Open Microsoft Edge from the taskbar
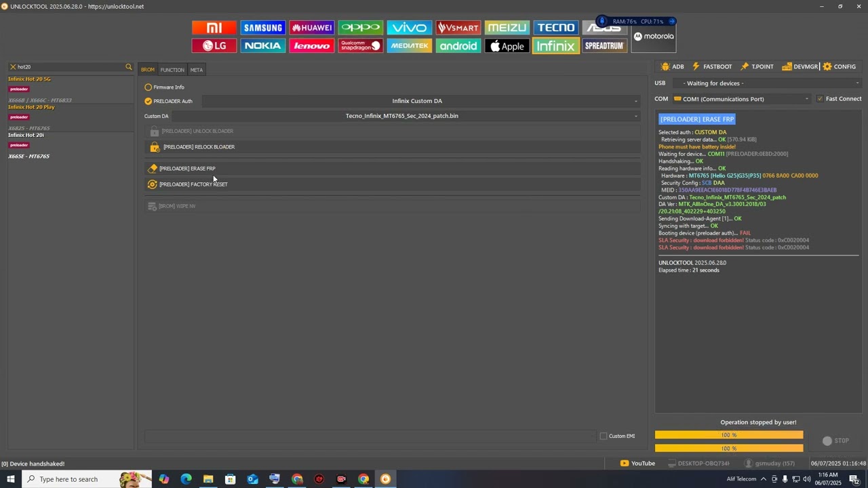The image size is (868, 488). (186, 479)
